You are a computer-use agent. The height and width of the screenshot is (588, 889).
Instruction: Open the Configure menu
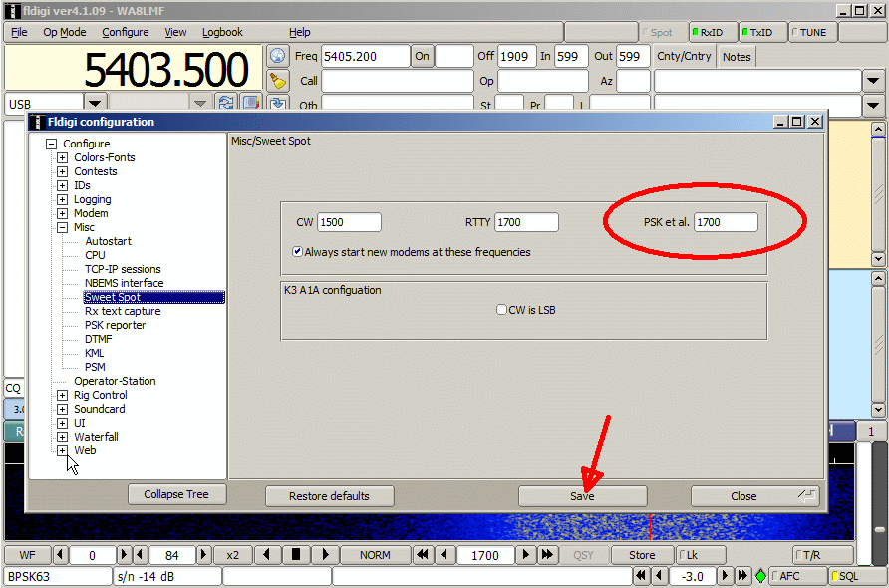coord(126,32)
